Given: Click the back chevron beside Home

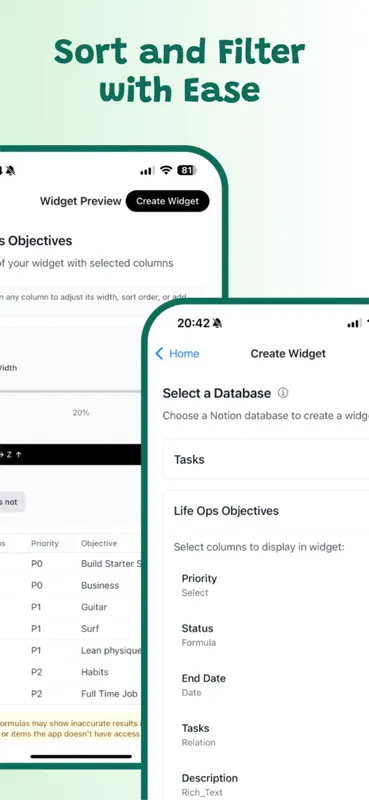Looking at the screenshot, I should [159, 354].
